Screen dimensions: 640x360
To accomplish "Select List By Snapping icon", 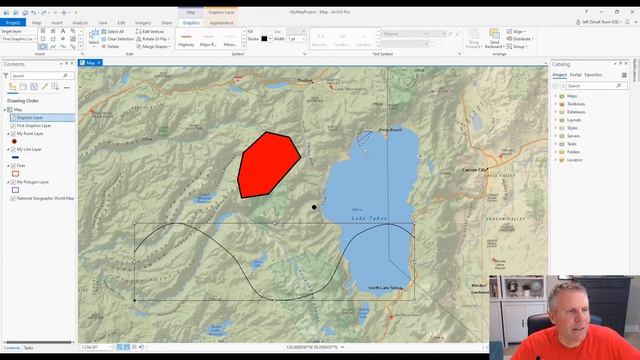I will pyautogui.click(x=55, y=87).
